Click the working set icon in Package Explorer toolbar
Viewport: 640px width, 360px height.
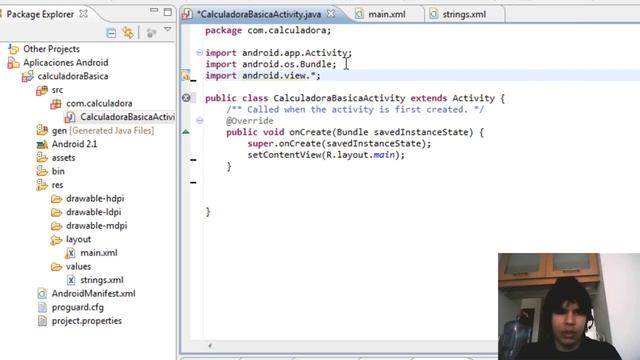click(151, 33)
